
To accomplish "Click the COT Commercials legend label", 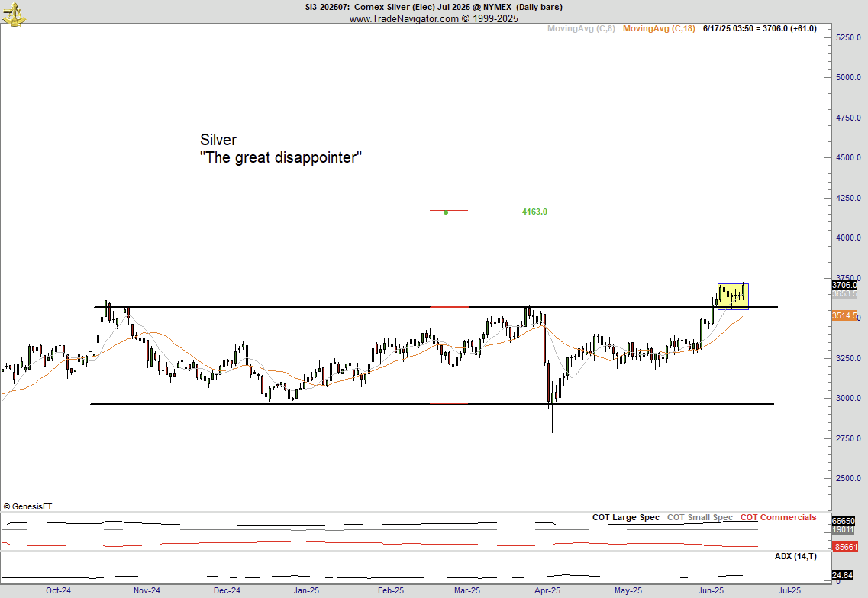I will pyautogui.click(x=779, y=517).
